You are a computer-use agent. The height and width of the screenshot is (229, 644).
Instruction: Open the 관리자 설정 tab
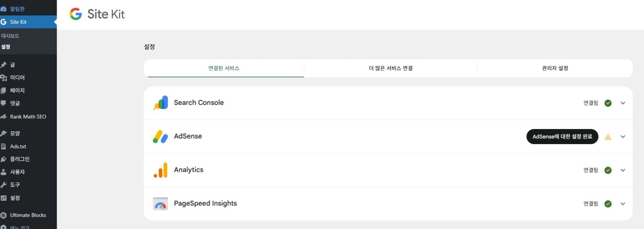coord(555,68)
